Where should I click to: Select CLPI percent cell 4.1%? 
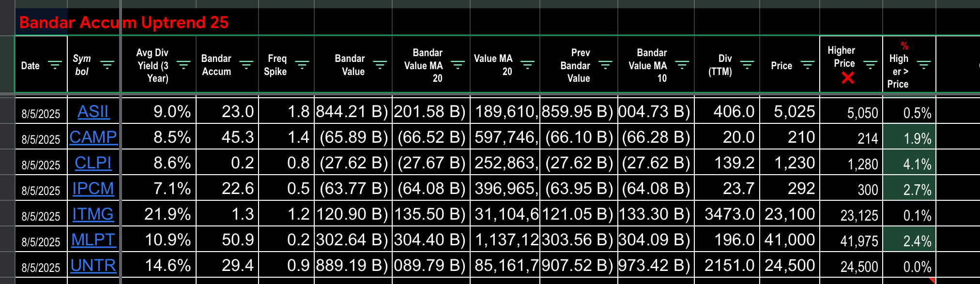(x=909, y=163)
